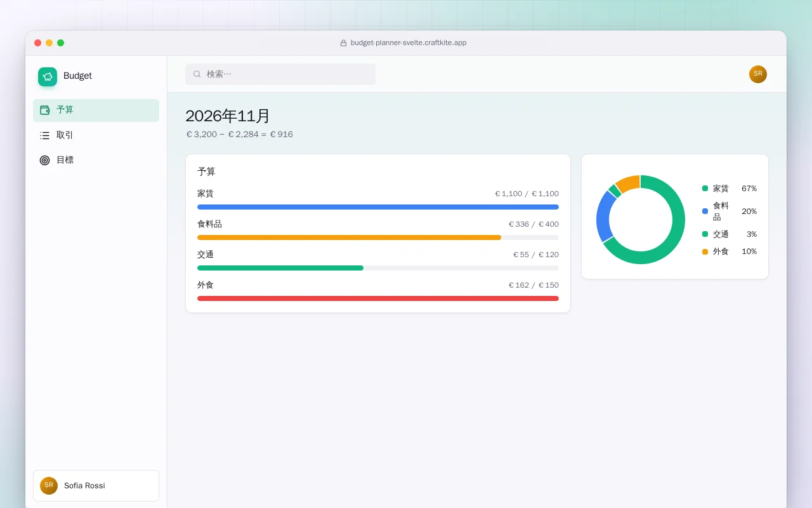Focus the 検索 search field
Image resolution: width=812 pixels, height=508 pixels.
coord(280,74)
